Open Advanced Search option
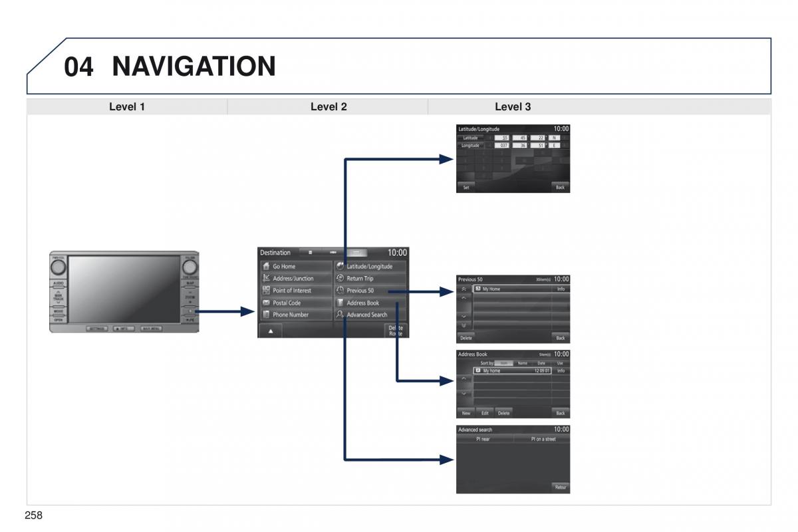Screen dimensions: 798x532 (x=370, y=315)
